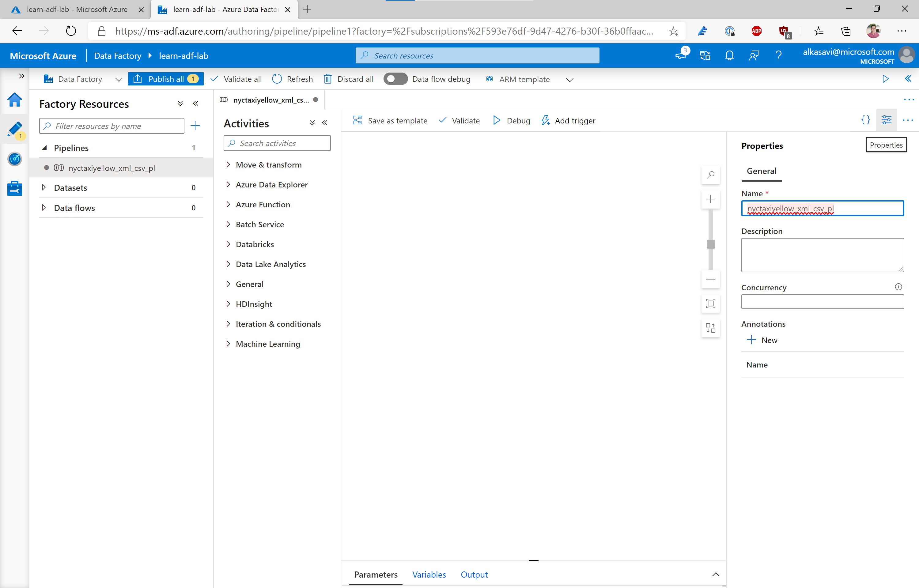Click Add trigger button

click(569, 121)
